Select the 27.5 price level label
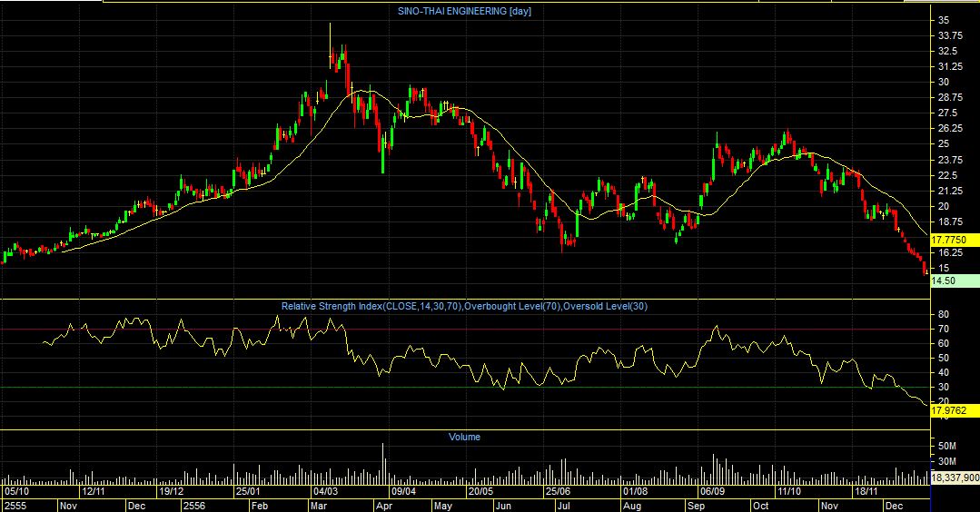The image size is (980, 512). [x=947, y=113]
